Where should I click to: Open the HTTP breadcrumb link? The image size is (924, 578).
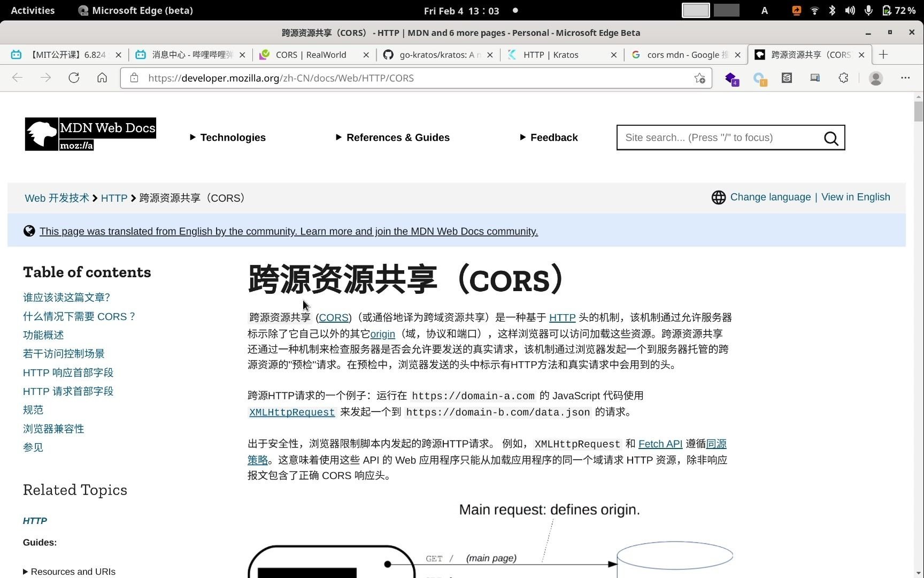tap(114, 198)
